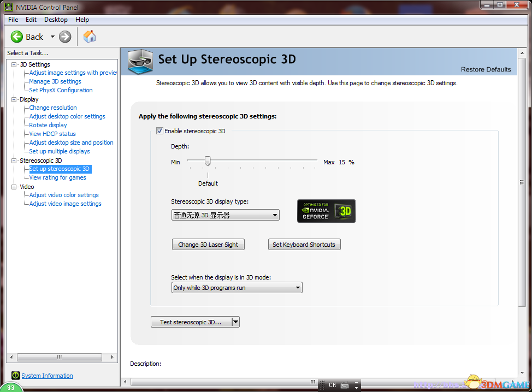
Task: Collapse the Video tree node
Action: click(14, 187)
